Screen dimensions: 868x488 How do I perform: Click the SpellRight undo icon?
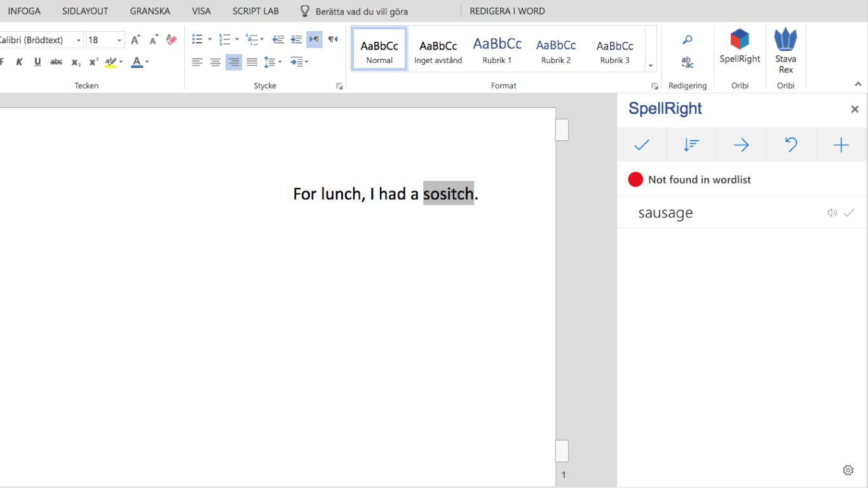[791, 145]
